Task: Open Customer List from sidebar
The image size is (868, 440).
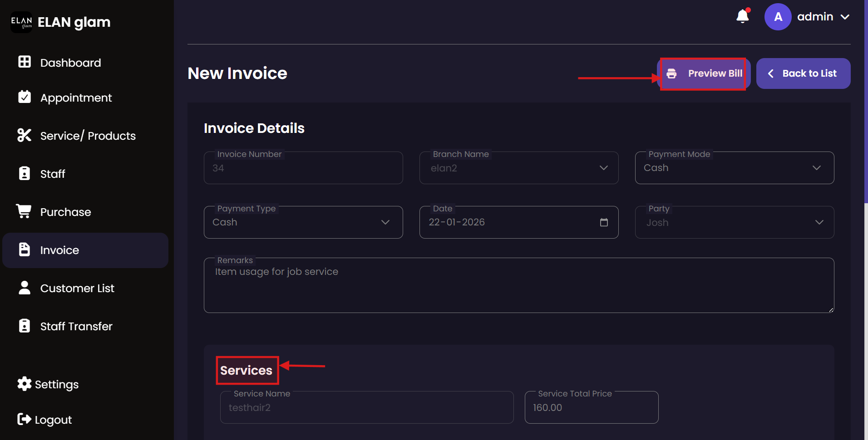Action: [x=77, y=288]
